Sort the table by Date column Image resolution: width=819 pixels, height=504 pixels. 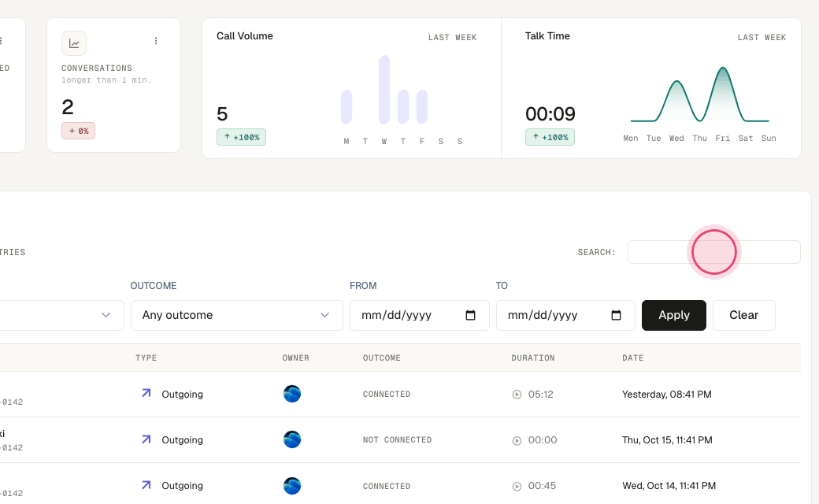[x=632, y=358]
